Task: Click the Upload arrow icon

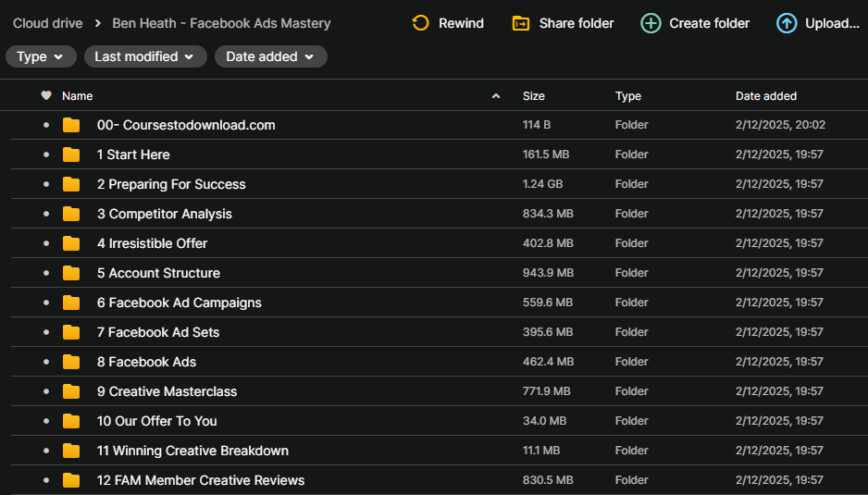Action: 787,23
